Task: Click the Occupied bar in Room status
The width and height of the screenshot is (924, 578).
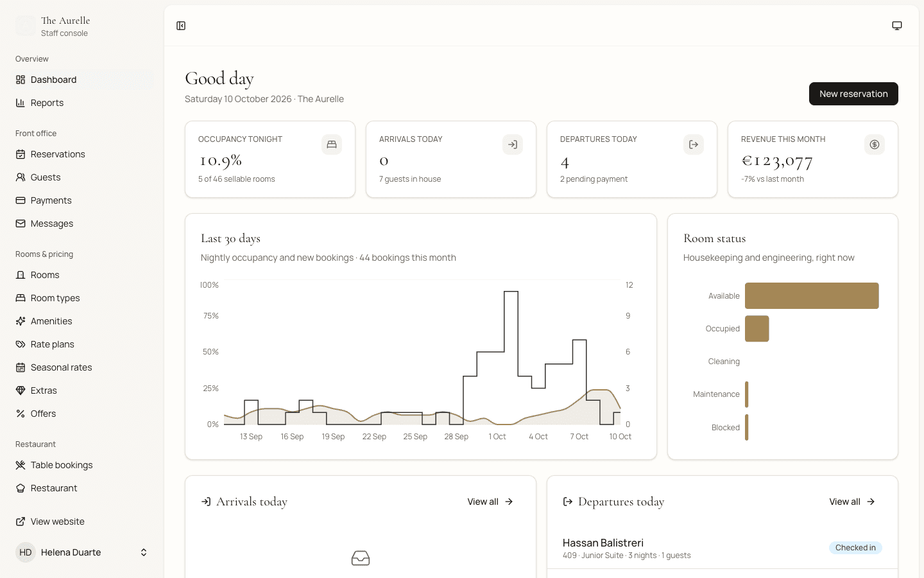Action: coord(757,329)
